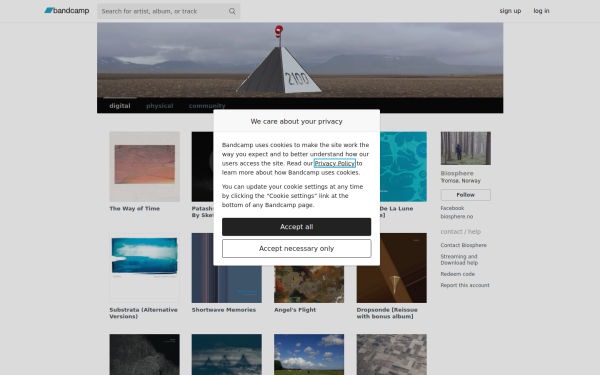Viewport: 600px width, 375px height.
Task: Switch to the physical tab
Action: (x=160, y=106)
